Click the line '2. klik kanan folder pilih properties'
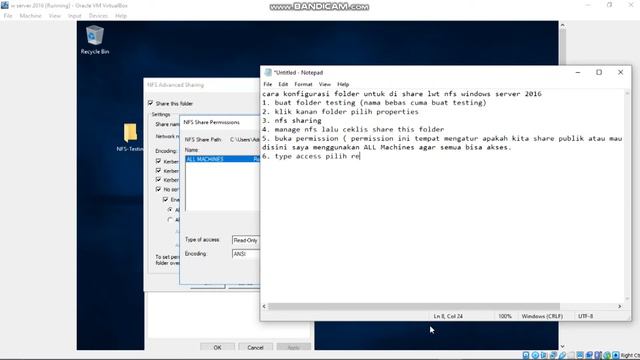Image resolution: width=640 pixels, height=360 pixels. 340,111
